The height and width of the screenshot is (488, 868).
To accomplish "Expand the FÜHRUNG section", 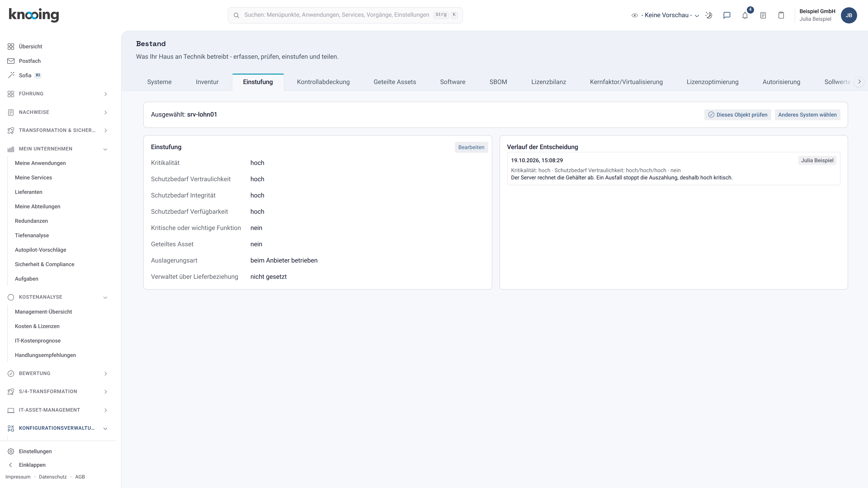I will (58, 94).
